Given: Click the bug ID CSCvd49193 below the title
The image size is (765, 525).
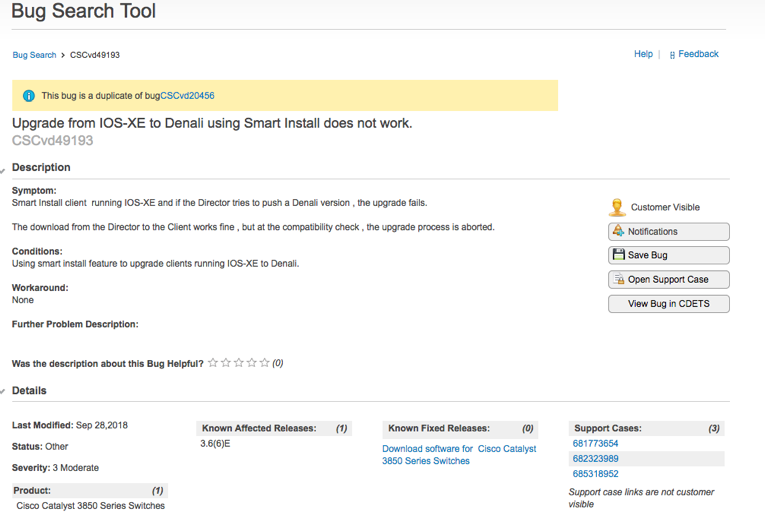Looking at the screenshot, I should click(x=52, y=141).
